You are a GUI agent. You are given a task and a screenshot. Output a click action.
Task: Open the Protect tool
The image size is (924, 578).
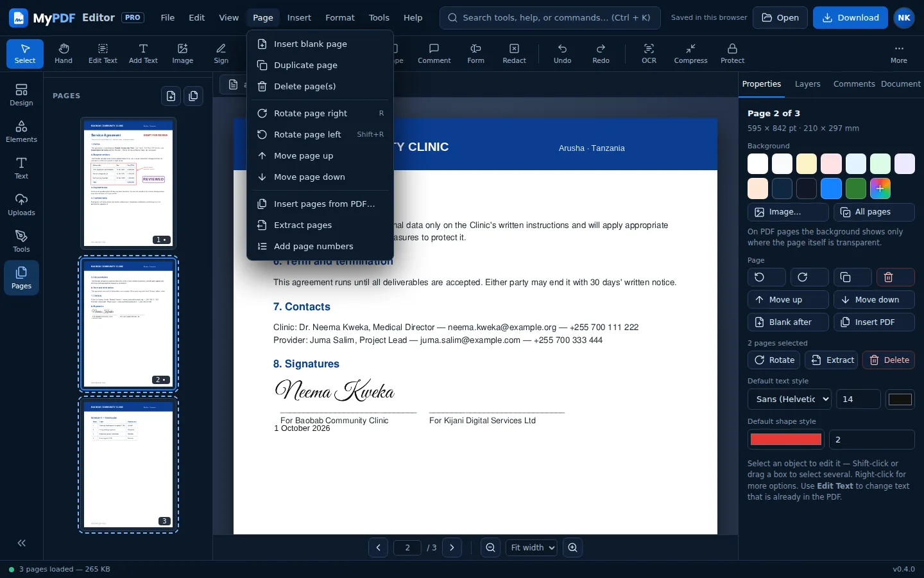pos(733,53)
